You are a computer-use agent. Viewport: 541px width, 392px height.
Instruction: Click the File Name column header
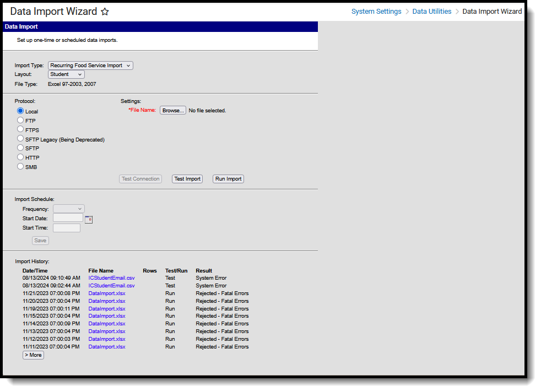(101, 271)
